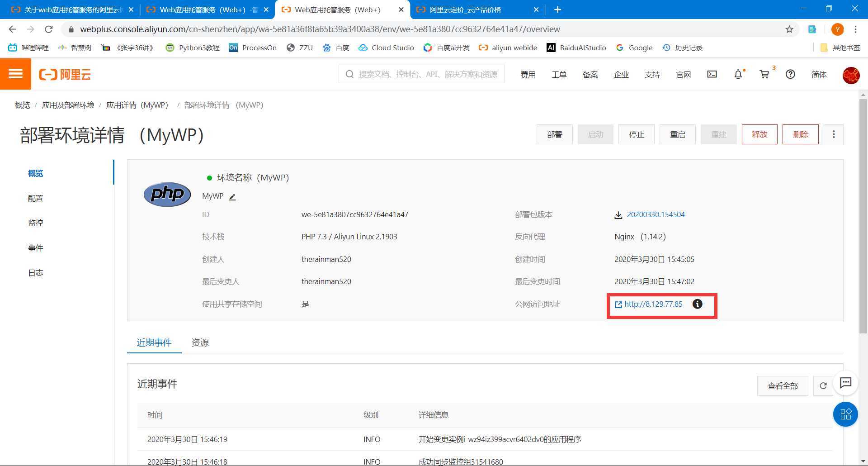The height and width of the screenshot is (466, 868).
Task: Open the BaiduAIStudio bookmark
Action: click(x=576, y=48)
